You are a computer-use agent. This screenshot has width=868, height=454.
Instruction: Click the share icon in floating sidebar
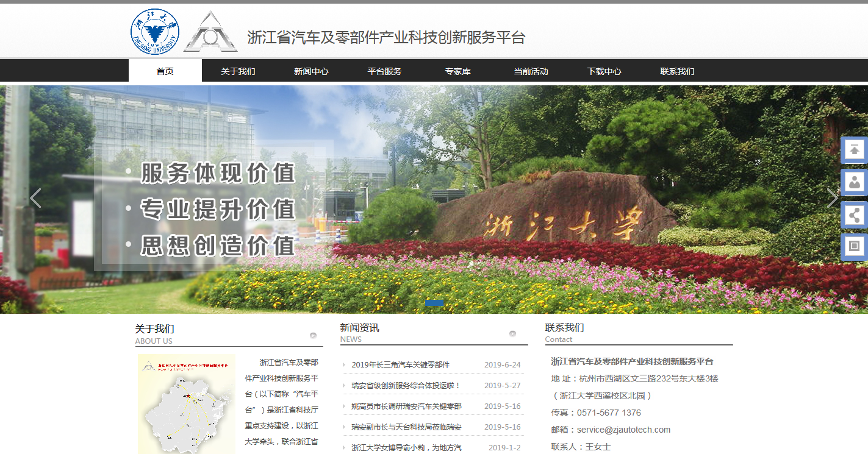(x=854, y=215)
